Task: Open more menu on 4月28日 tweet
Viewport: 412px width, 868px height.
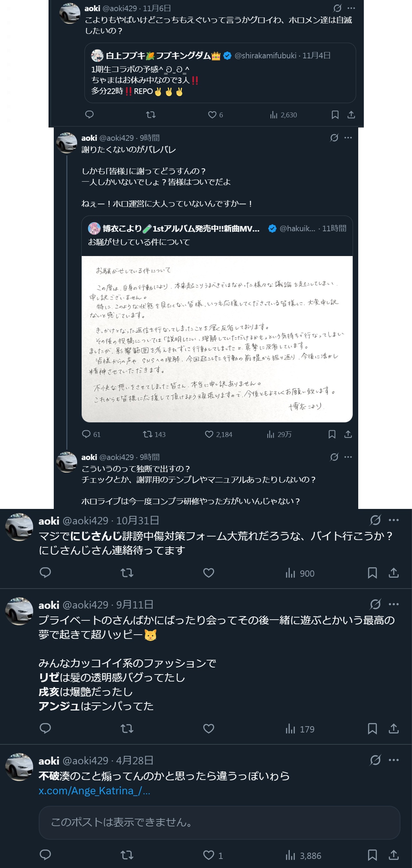Action: click(394, 760)
